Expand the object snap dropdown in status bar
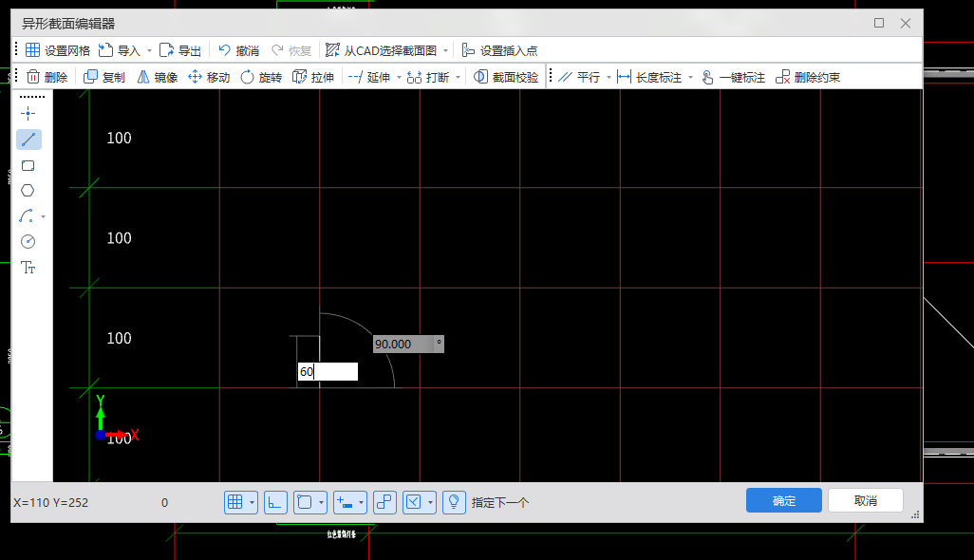The width and height of the screenshot is (974, 560). pos(321,502)
